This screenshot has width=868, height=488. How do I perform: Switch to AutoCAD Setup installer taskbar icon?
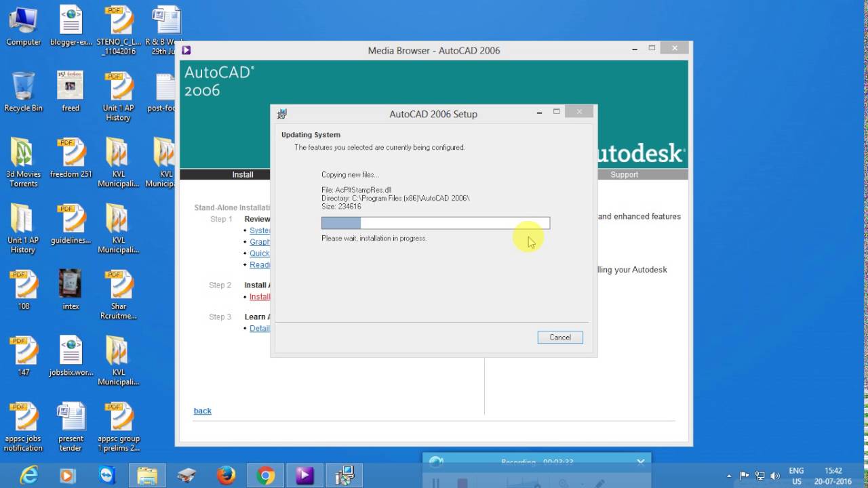pos(345,476)
